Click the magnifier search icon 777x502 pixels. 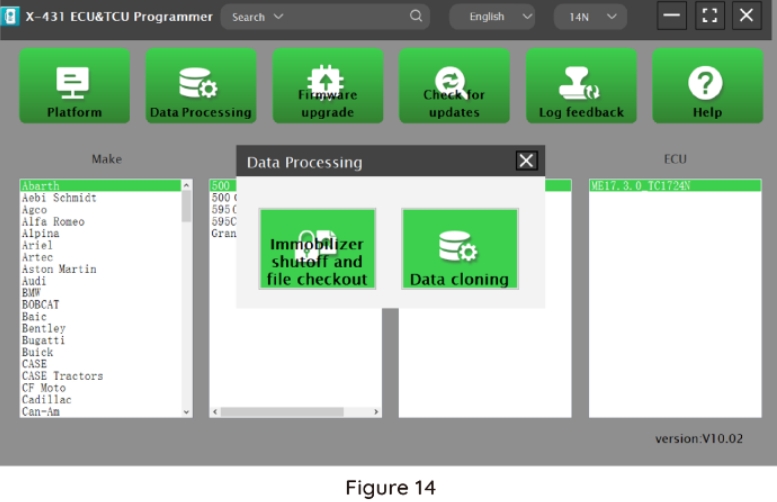tap(416, 16)
